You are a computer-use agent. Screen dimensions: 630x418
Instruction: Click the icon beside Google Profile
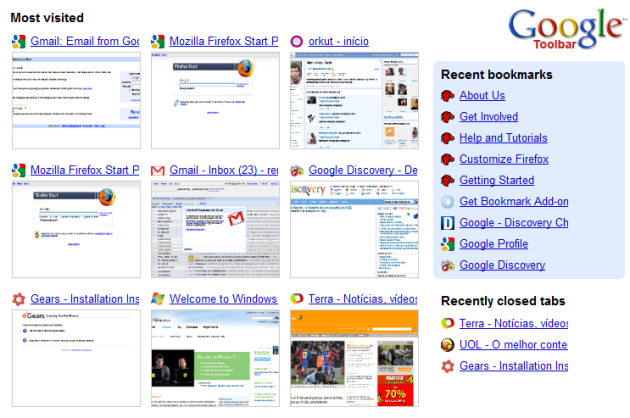[x=448, y=244]
